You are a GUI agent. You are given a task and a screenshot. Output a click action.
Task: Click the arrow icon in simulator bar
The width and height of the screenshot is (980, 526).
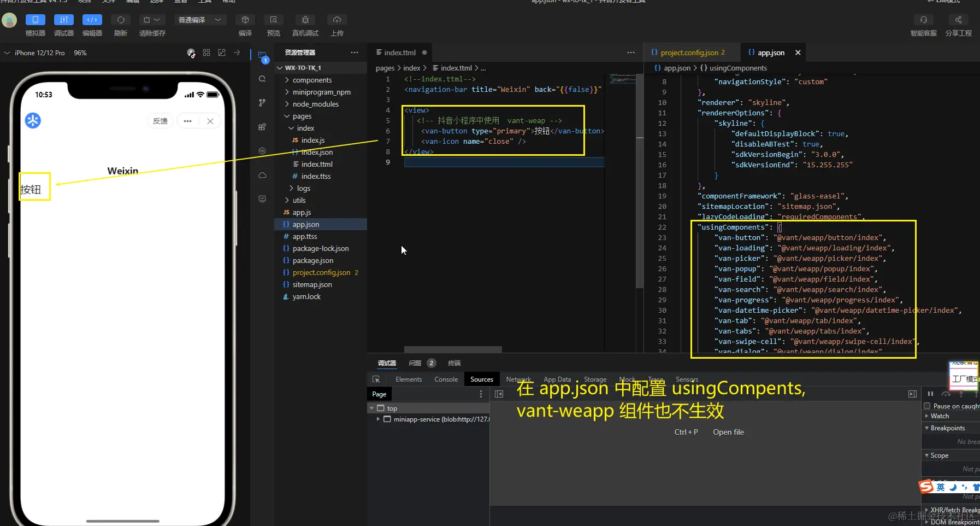pos(237,53)
